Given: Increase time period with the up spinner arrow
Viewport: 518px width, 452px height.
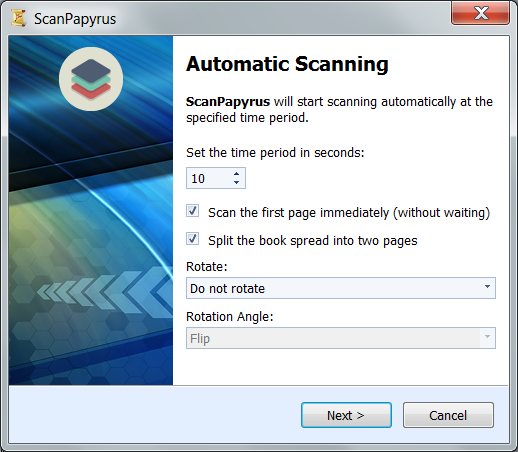Looking at the screenshot, I should click(236, 174).
